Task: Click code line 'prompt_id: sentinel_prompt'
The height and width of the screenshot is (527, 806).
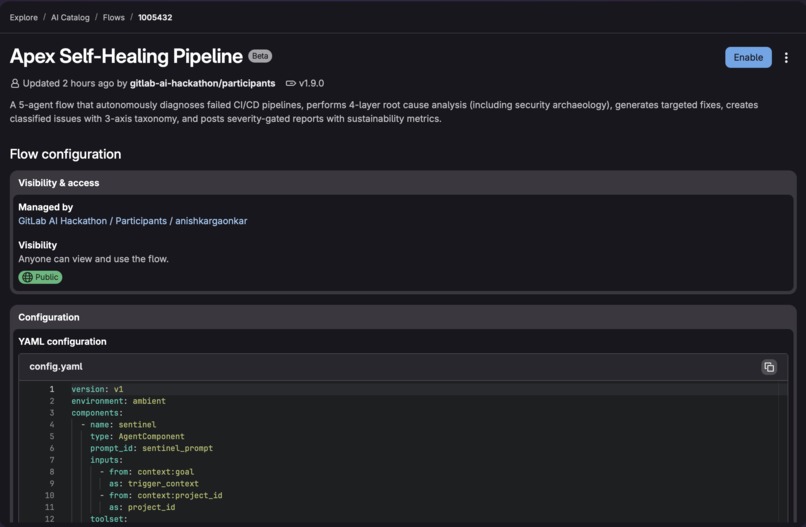Action: tap(151, 448)
